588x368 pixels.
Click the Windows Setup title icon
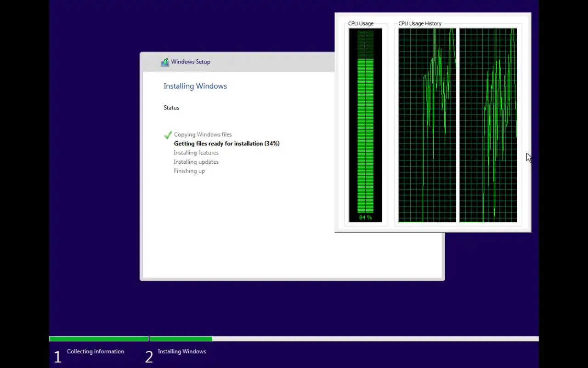[x=165, y=62]
